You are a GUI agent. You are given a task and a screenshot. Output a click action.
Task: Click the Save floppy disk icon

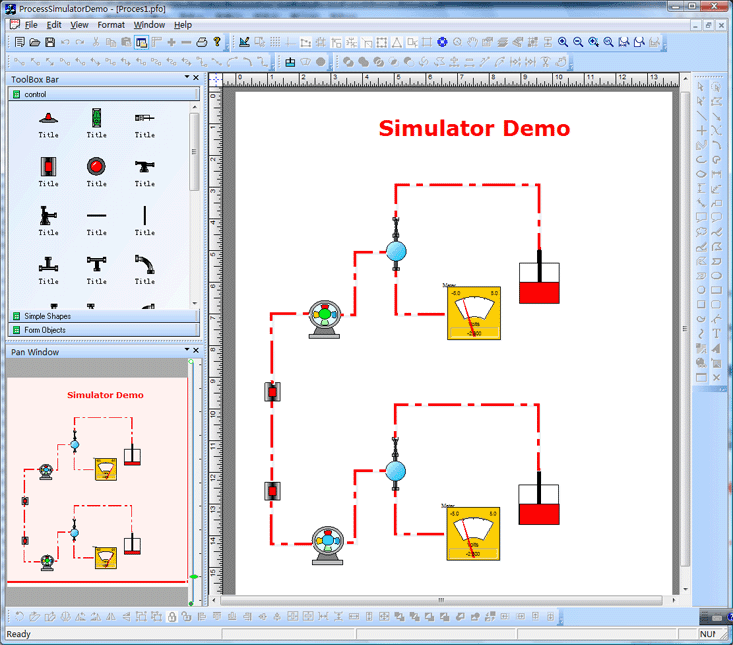point(50,43)
